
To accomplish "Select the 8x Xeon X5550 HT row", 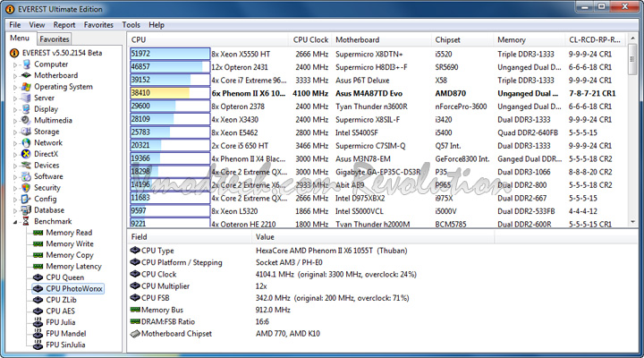I will coord(377,54).
